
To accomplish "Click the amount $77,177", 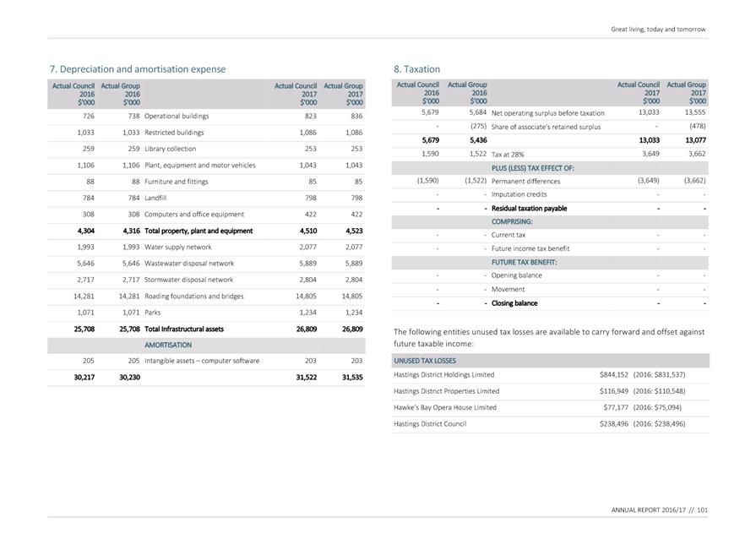I will click(x=616, y=408).
